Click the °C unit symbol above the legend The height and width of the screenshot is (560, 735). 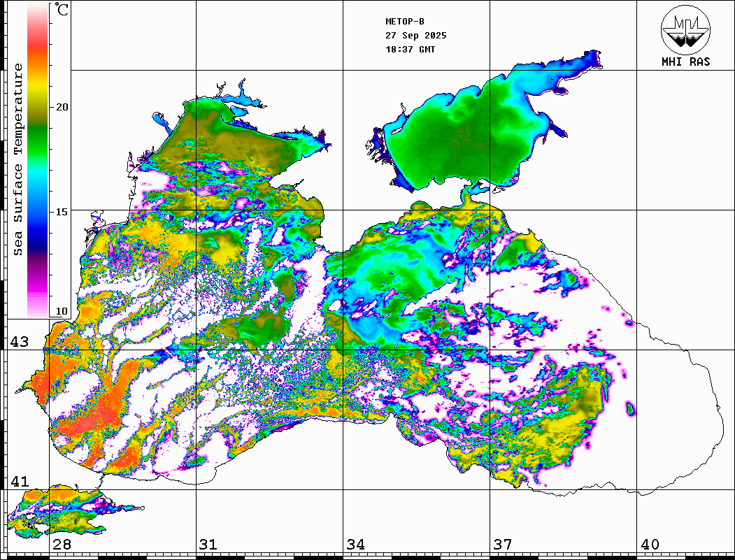(62, 10)
